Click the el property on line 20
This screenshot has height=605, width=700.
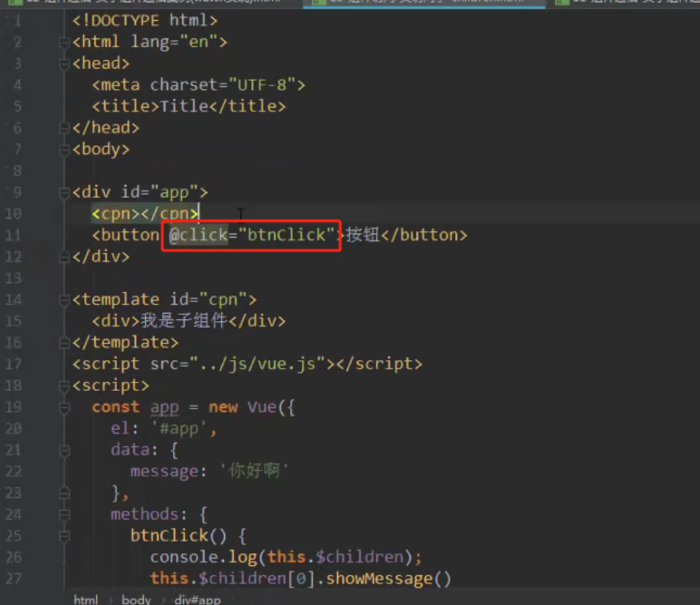pos(121,429)
